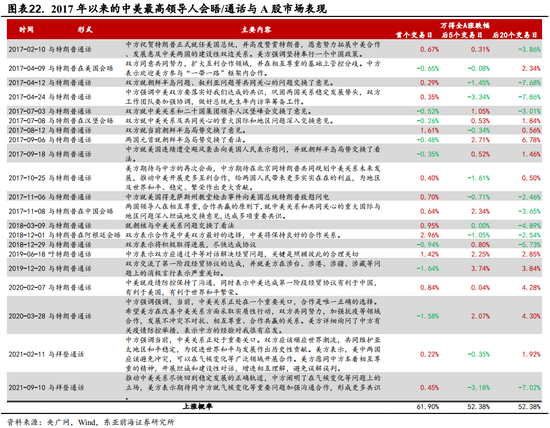550x428 pixels.
Task: Click the -5.73% value in the 2018-12-29 row
Action: [x=529, y=245]
